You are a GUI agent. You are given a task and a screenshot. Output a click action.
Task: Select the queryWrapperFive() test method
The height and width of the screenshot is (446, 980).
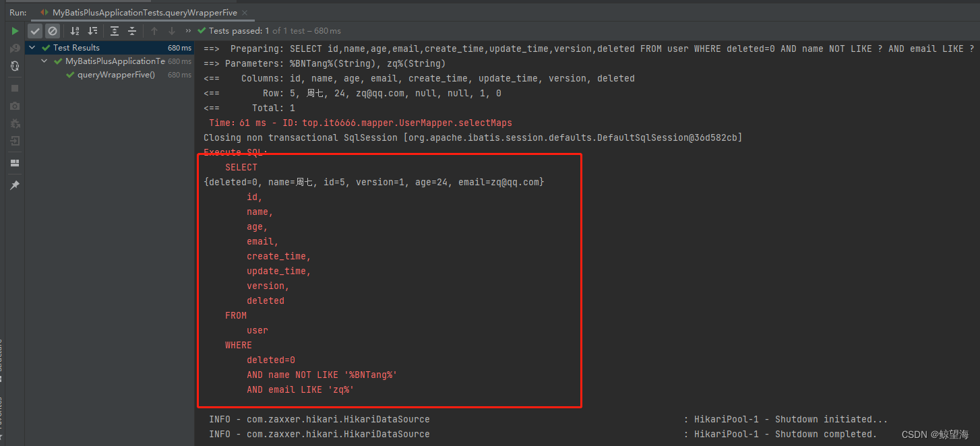click(110, 75)
